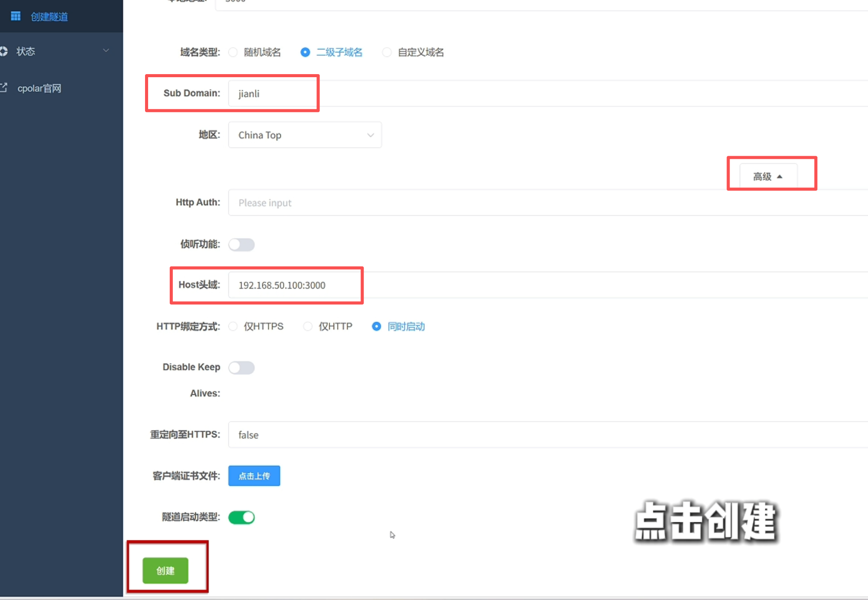Collapse the 高级 advanced section
The width and height of the screenshot is (868, 600).
pyautogui.click(x=767, y=176)
